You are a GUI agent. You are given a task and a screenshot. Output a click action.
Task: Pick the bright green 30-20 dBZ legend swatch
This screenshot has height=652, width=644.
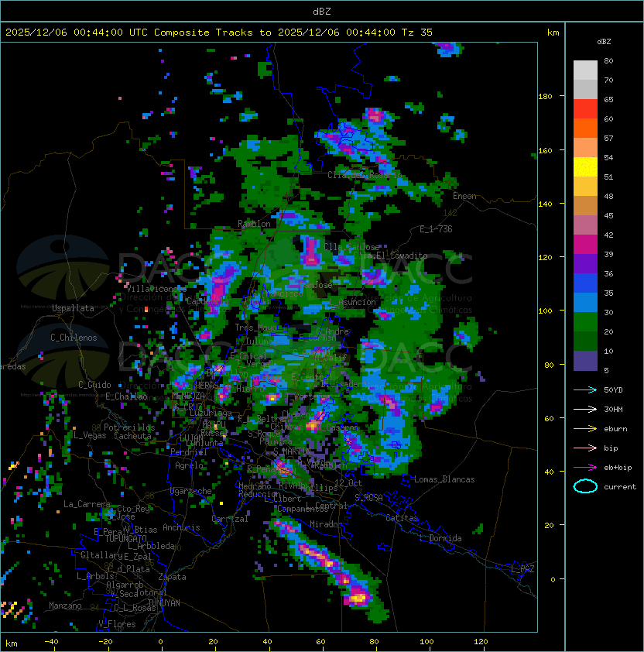tap(585, 322)
